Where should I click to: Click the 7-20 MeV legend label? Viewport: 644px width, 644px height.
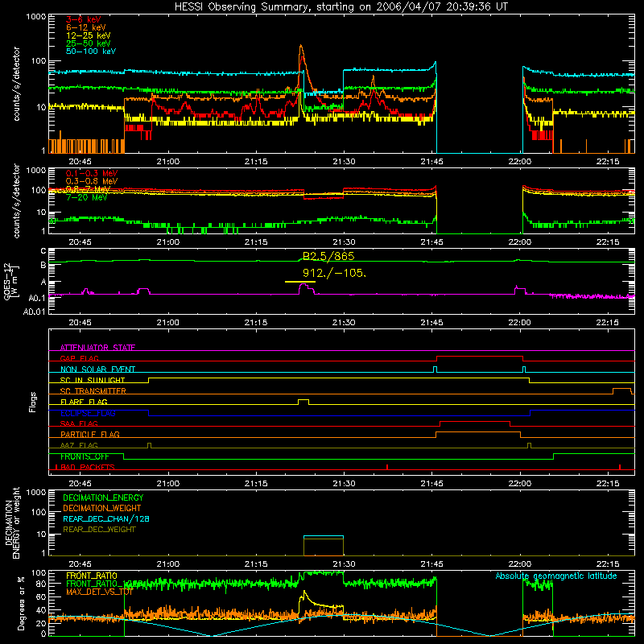86,197
